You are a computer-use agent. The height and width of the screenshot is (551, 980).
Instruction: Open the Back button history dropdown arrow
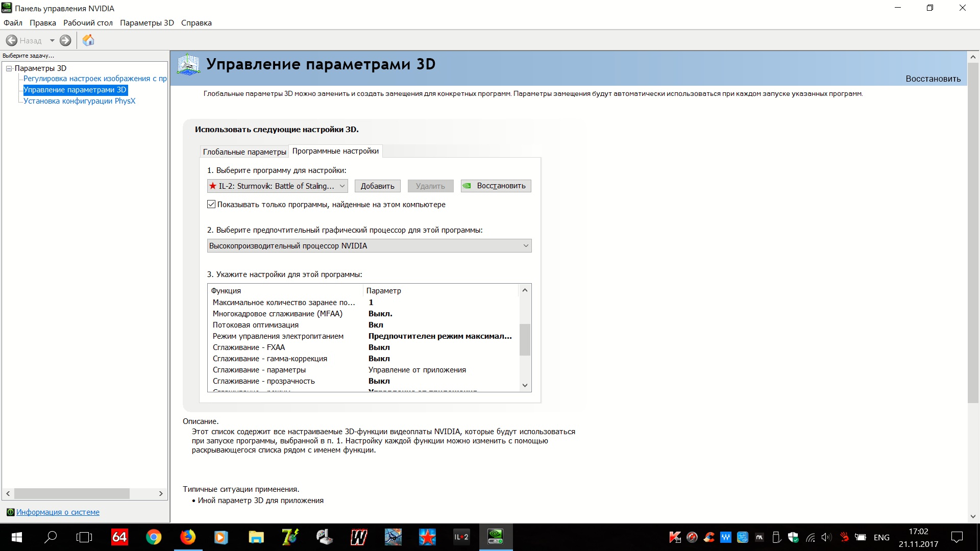pos(52,40)
